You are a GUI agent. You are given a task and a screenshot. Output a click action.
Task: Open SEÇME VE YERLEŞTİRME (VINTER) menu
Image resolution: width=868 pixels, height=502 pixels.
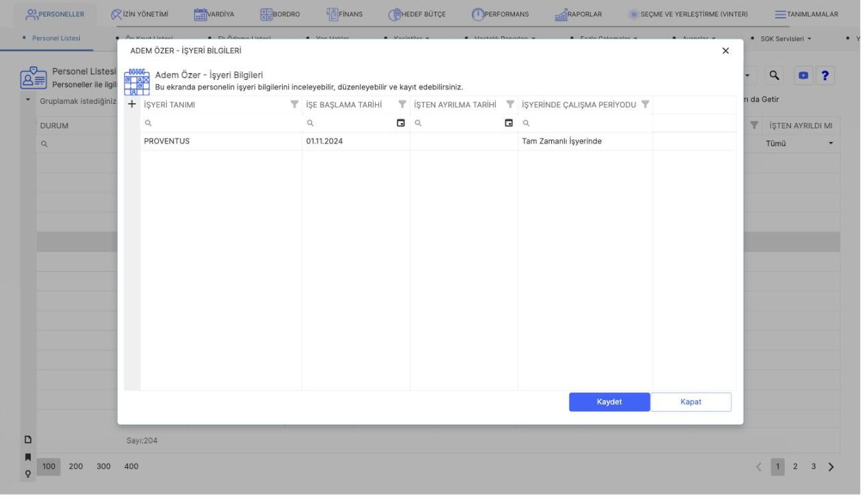coord(688,14)
